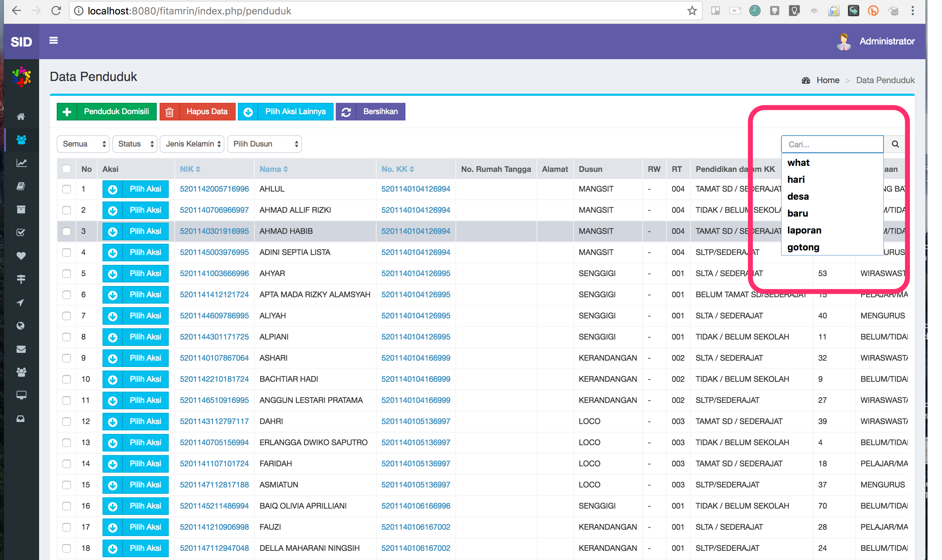Select checkbox for AHMAD HABIB row
This screenshot has width=942, height=560.
click(x=67, y=231)
